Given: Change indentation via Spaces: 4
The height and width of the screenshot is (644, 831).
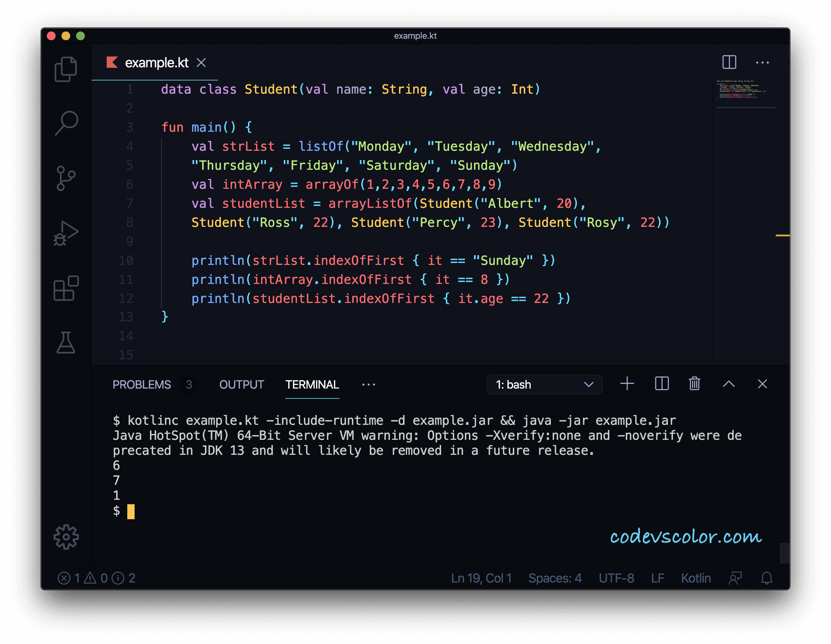Looking at the screenshot, I should point(555,578).
